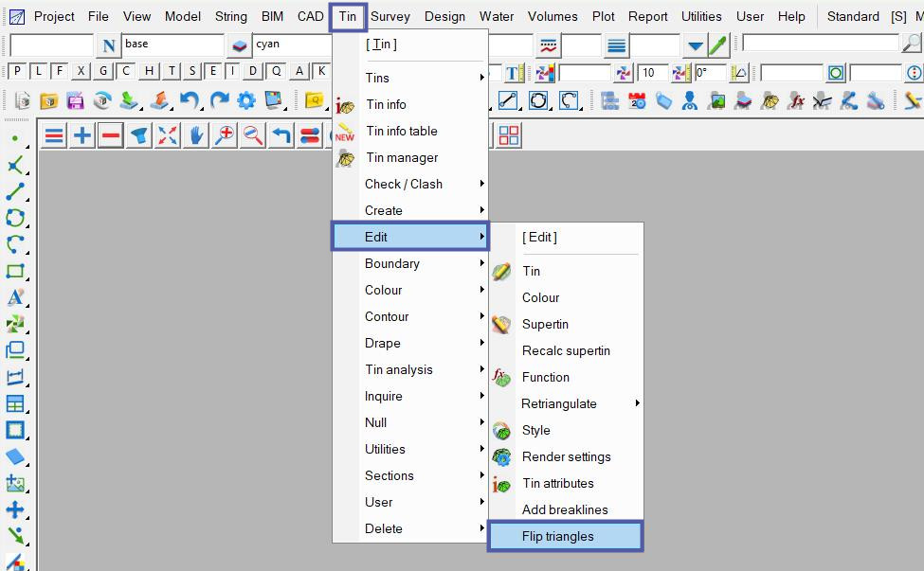Open the blue gear settings icon
This screenshot has width=924, height=571.
click(x=246, y=100)
